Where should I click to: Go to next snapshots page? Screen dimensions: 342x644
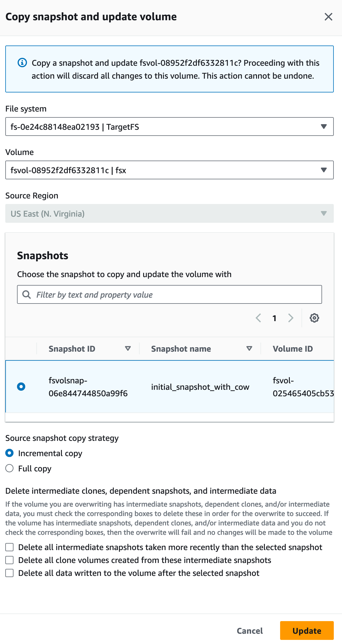(291, 318)
